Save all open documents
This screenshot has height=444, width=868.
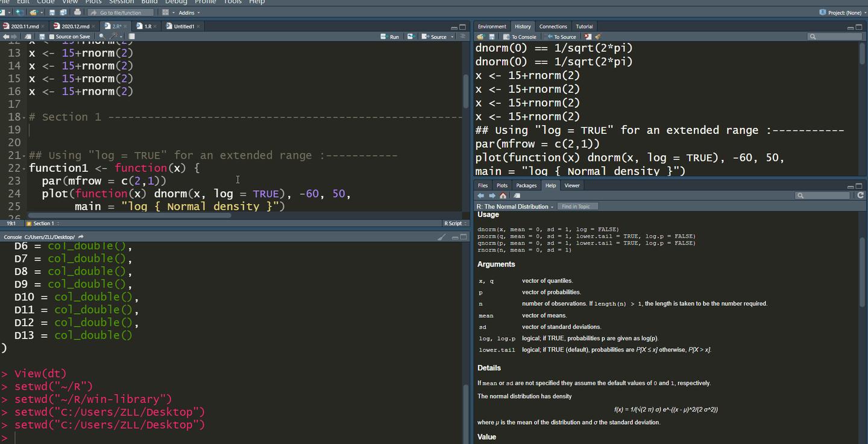coord(63,12)
